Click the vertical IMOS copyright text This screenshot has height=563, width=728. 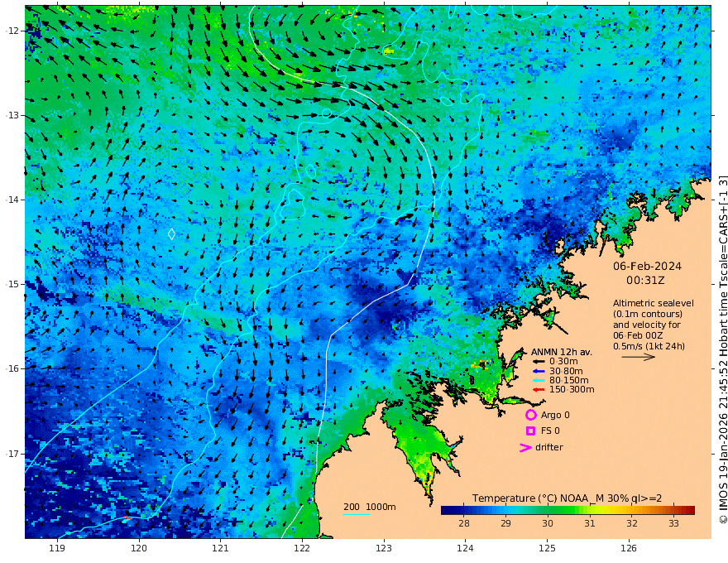[x=722, y=349]
